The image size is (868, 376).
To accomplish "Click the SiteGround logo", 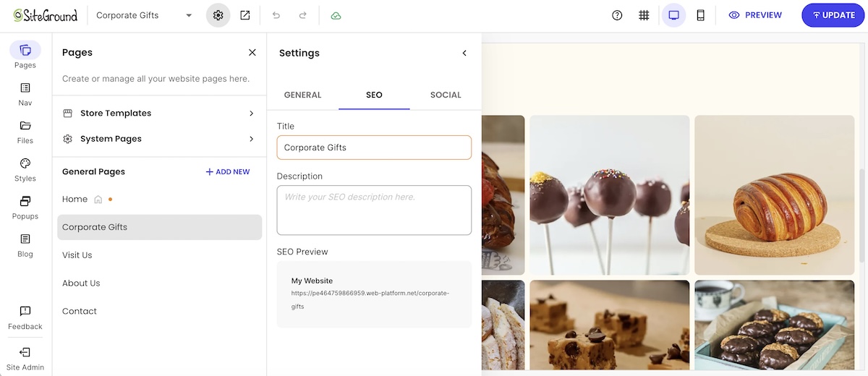I will 45,15.
